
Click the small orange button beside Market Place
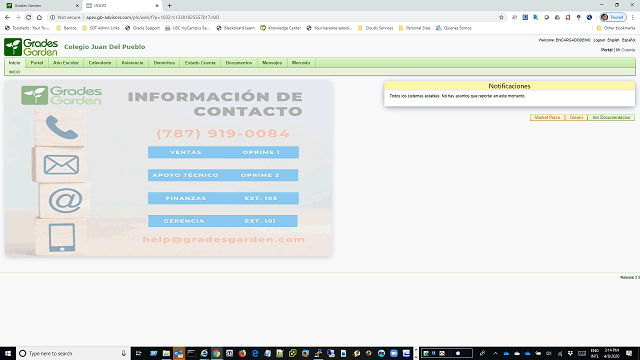coord(576,118)
